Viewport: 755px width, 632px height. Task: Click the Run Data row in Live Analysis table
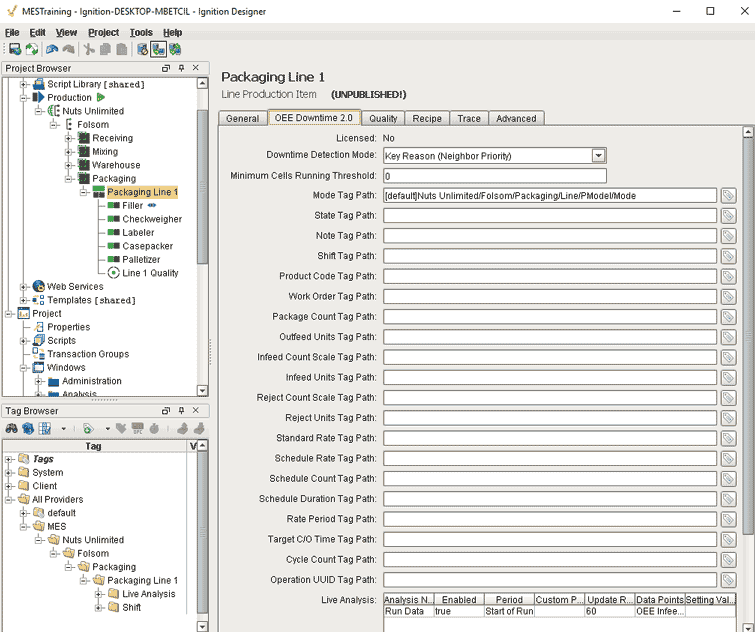pos(560,611)
